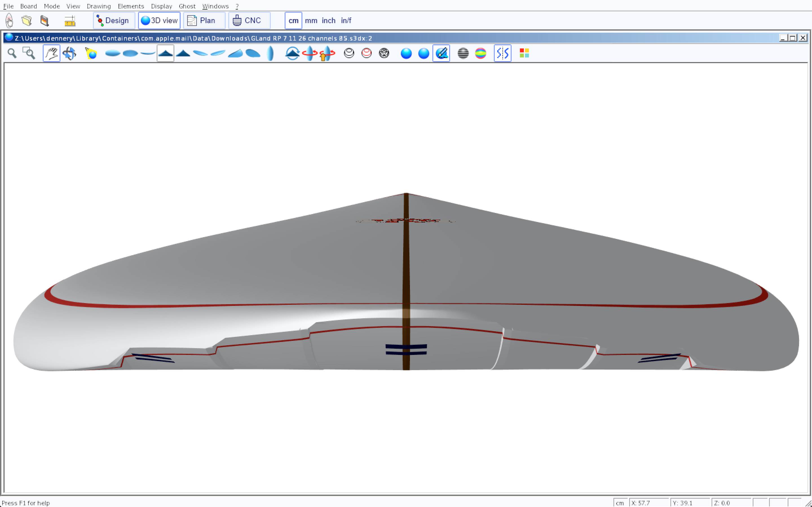Show the wireframe mesh sphere view
The height and width of the screenshot is (507, 812).
pos(384,53)
